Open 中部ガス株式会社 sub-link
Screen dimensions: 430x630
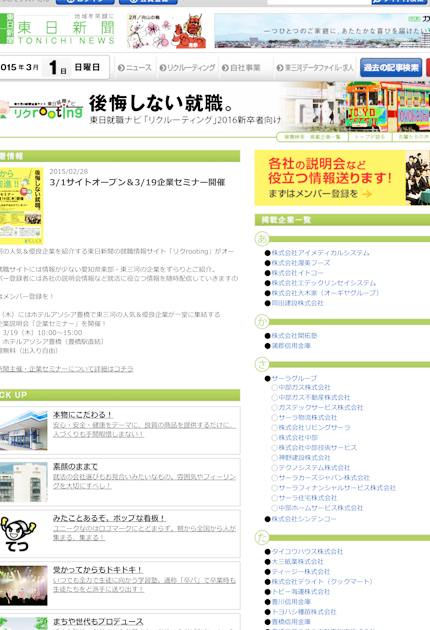coord(305,387)
